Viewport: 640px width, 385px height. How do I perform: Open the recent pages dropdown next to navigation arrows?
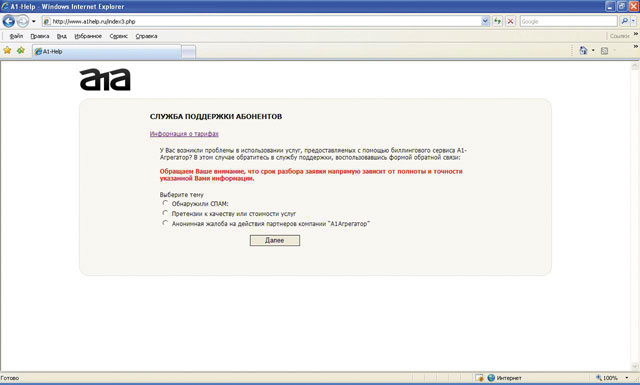pyautogui.click(x=34, y=21)
